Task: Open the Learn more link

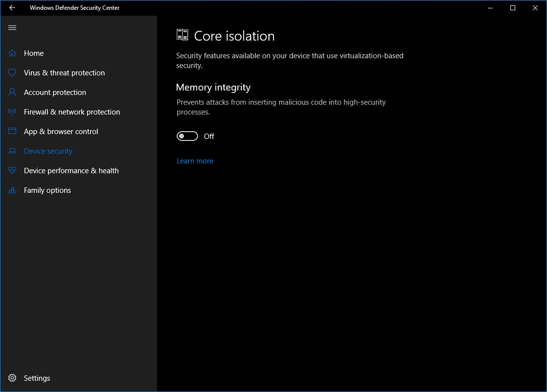Action: [195, 161]
